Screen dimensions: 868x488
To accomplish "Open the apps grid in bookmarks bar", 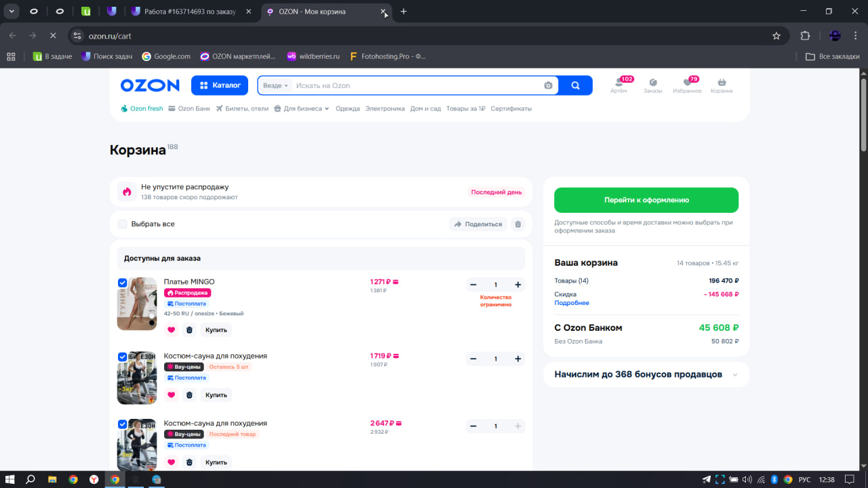I will click(11, 56).
